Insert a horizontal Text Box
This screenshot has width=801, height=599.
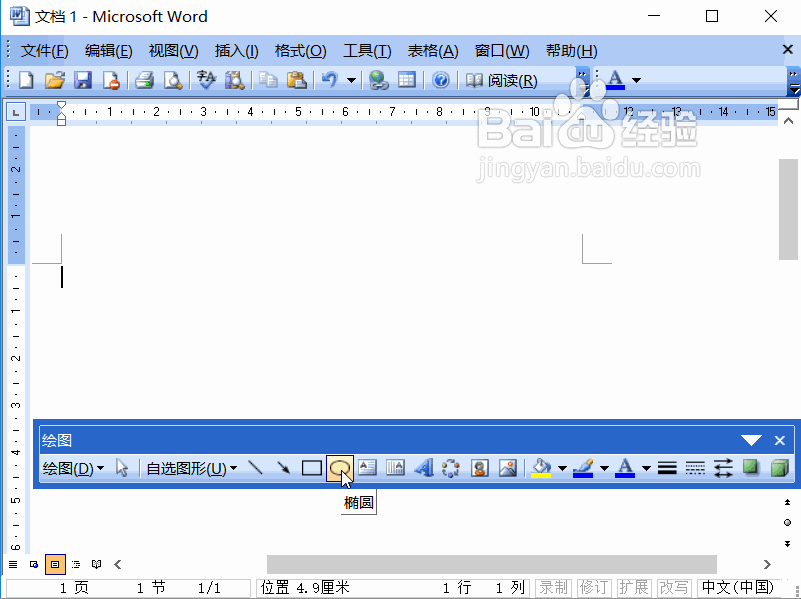367,468
